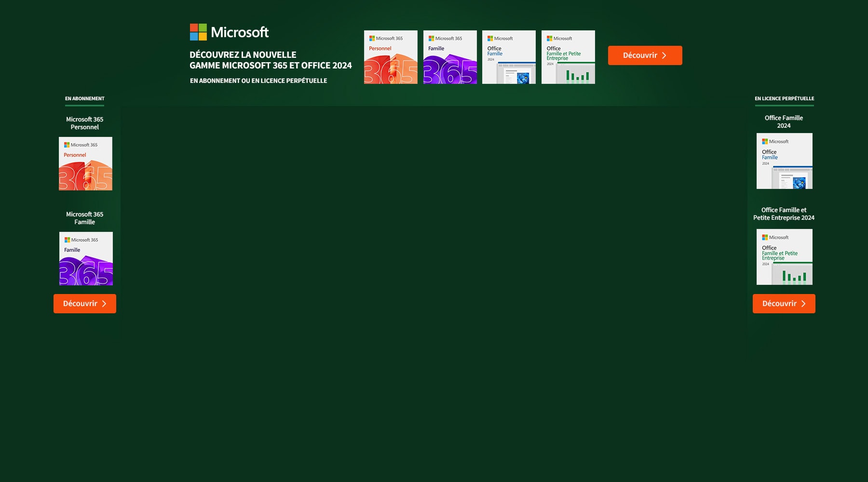Click the EN ABONNEMENT OU EN LICENCE PERPÉTUELLE subtitle
This screenshot has height=482, width=868.
pyautogui.click(x=258, y=81)
